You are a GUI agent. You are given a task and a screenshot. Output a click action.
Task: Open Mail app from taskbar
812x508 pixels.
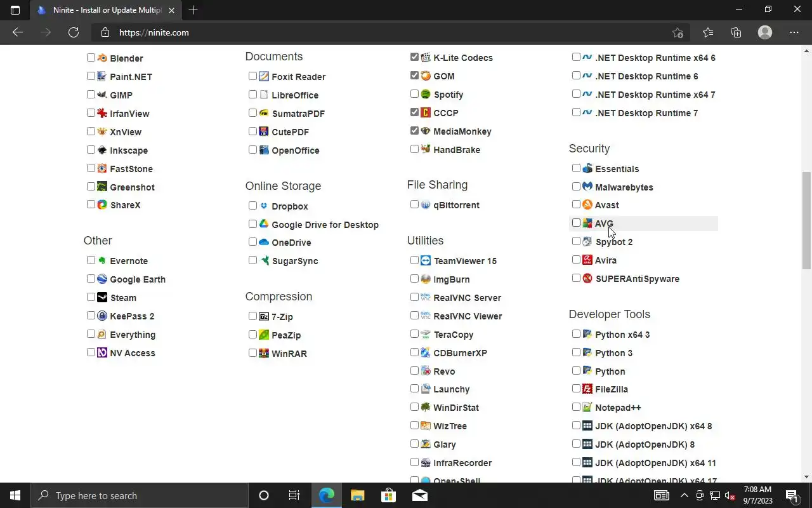click(x=419, y=495)
